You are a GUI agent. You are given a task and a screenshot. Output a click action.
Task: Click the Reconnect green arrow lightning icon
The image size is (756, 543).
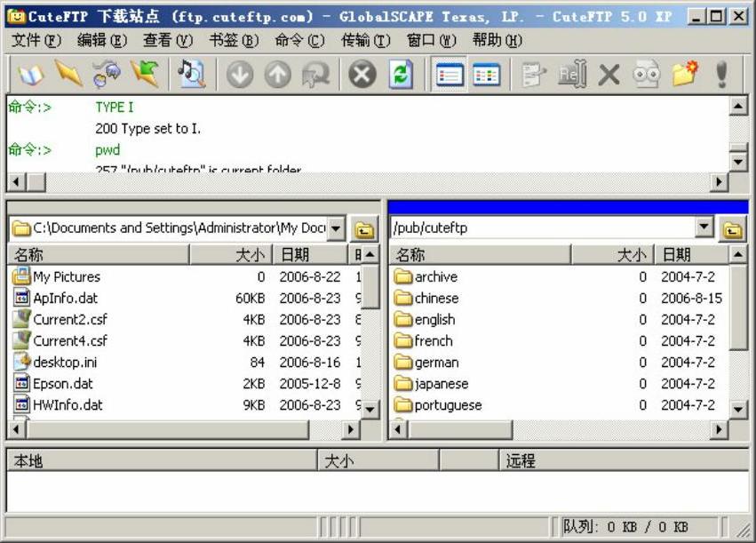(145, 74)
